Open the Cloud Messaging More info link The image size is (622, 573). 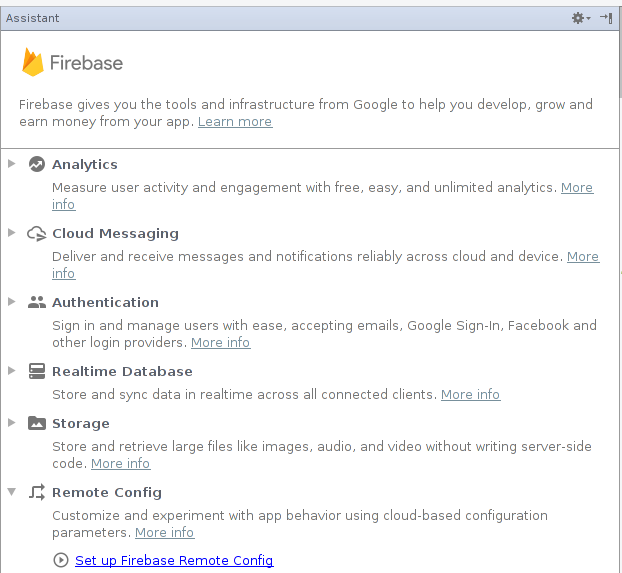(583, 257)
